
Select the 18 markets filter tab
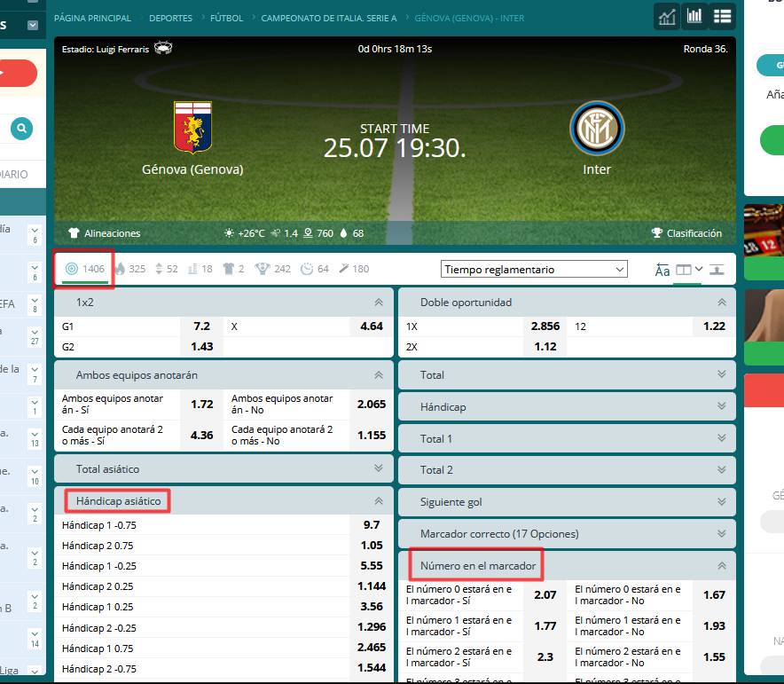[200, 269]
